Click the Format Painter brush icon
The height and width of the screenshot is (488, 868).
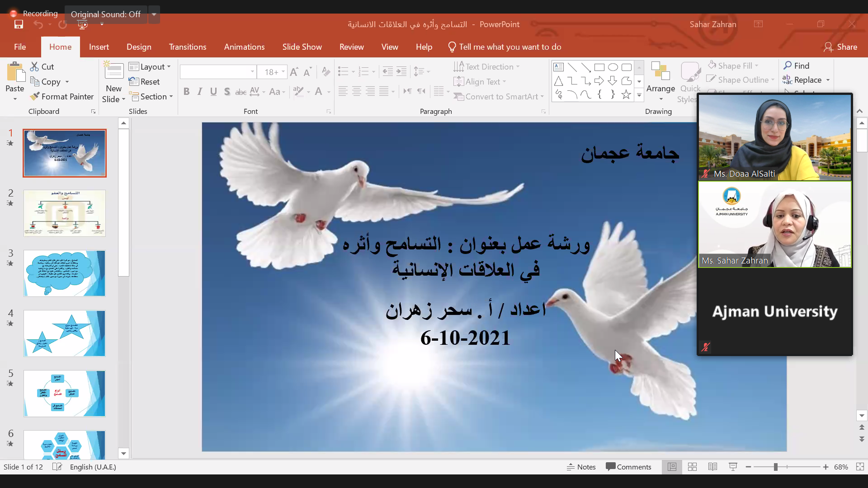click(x=35, y=97)
